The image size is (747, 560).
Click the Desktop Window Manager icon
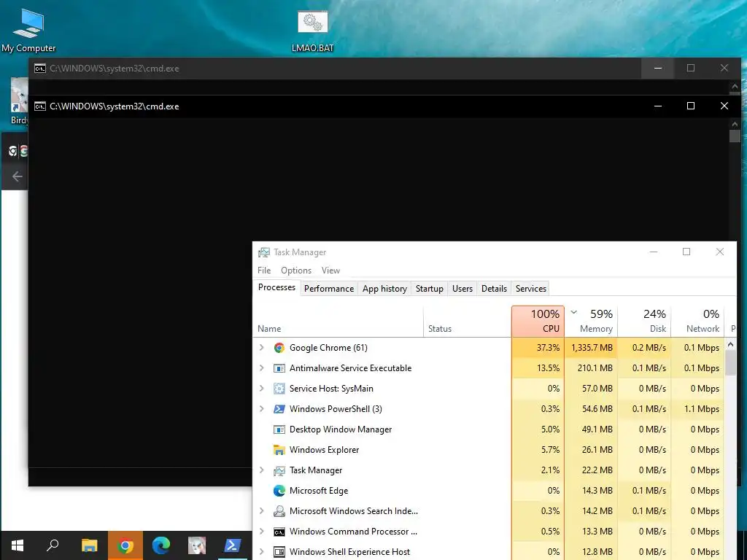(x=279, y=429)
